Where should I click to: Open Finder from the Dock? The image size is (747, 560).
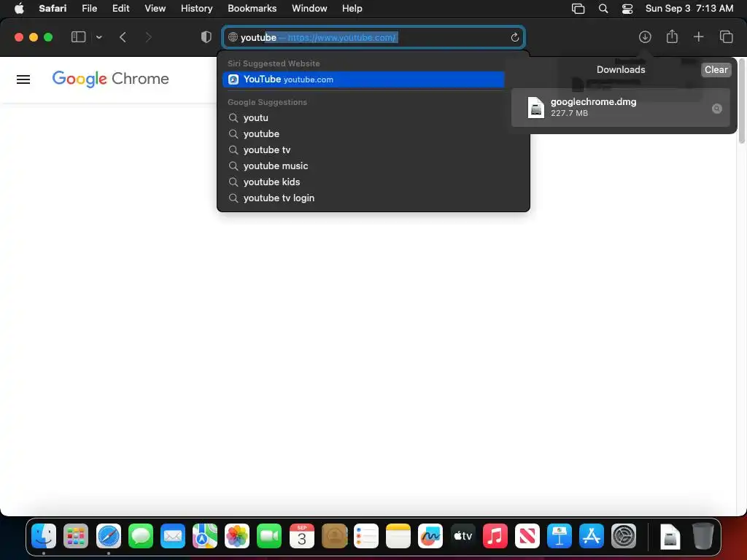pos(44,536)
